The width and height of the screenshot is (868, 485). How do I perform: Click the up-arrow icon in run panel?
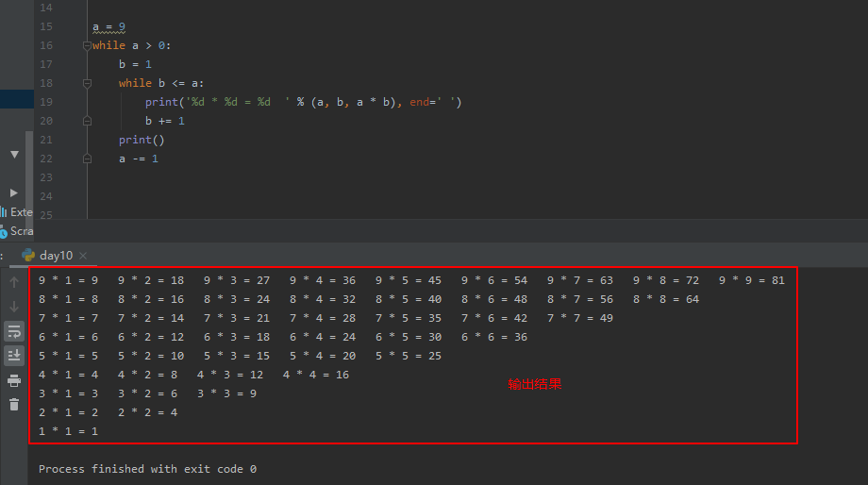click(14, 282)
